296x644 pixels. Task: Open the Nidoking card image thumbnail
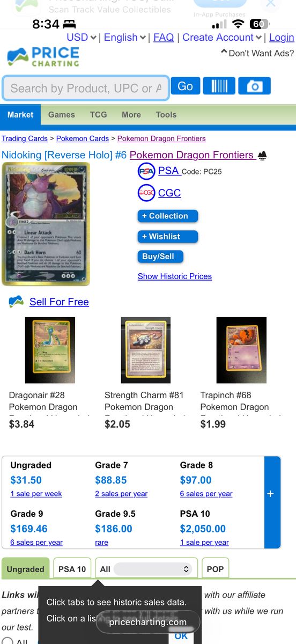coord(46,224)
